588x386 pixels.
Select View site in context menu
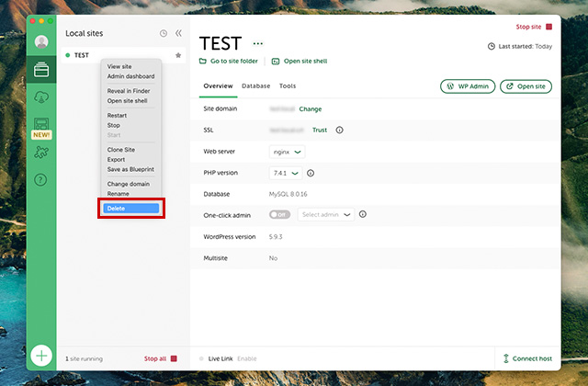point(119,66)
